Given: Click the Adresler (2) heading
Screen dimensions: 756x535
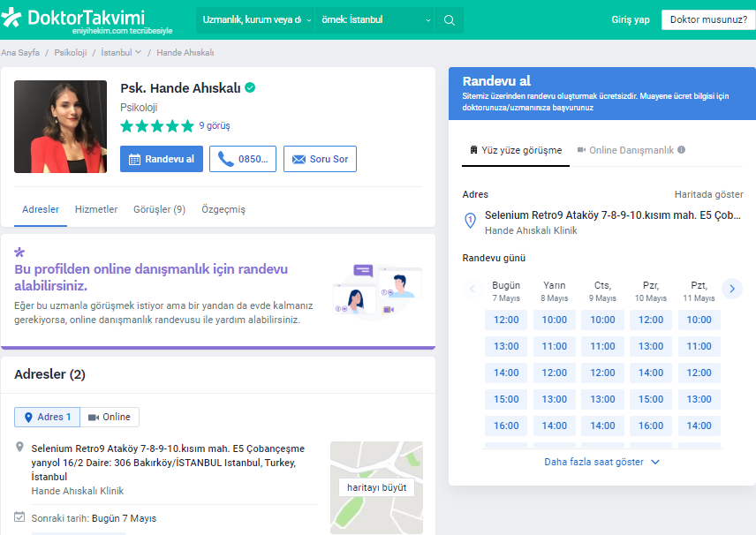Looking at the screenshot, I should pos(49,374).
